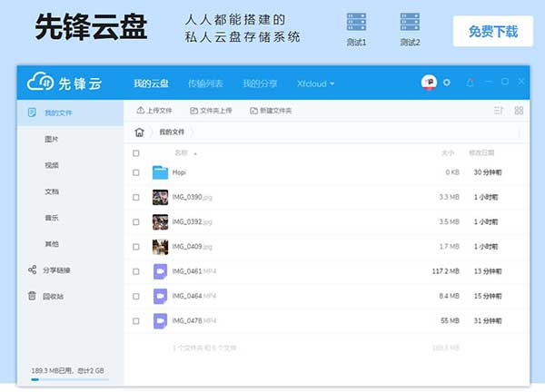Open the Recycle Bin (回收站) sidebar item

(x=53, y=296)
